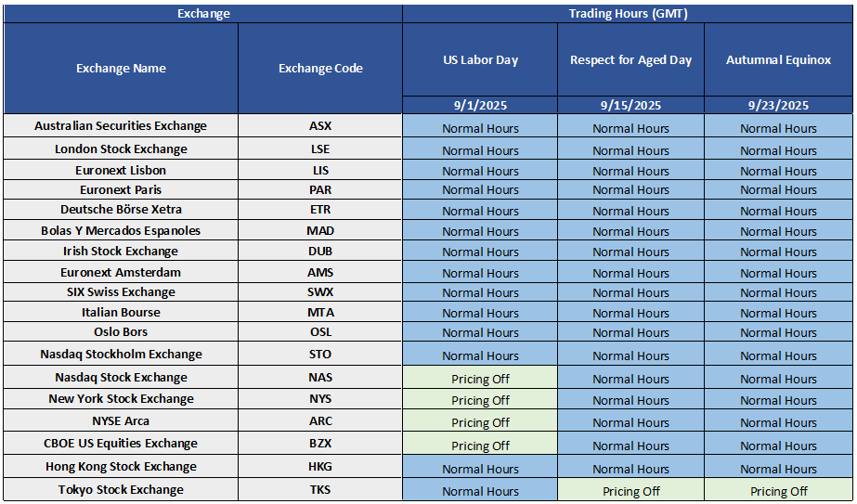The width and height of the screenshot is (857, 504).
Task: Select the Exchange Name column header
Action: coord(121,69)
